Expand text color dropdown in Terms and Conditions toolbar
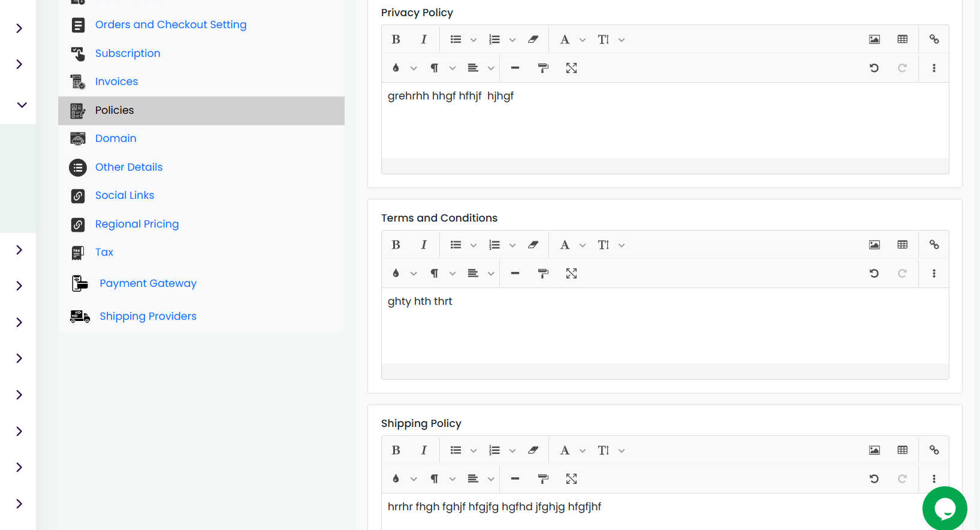Viewport: 980px width, 530px height. click(x=414, y=274)
